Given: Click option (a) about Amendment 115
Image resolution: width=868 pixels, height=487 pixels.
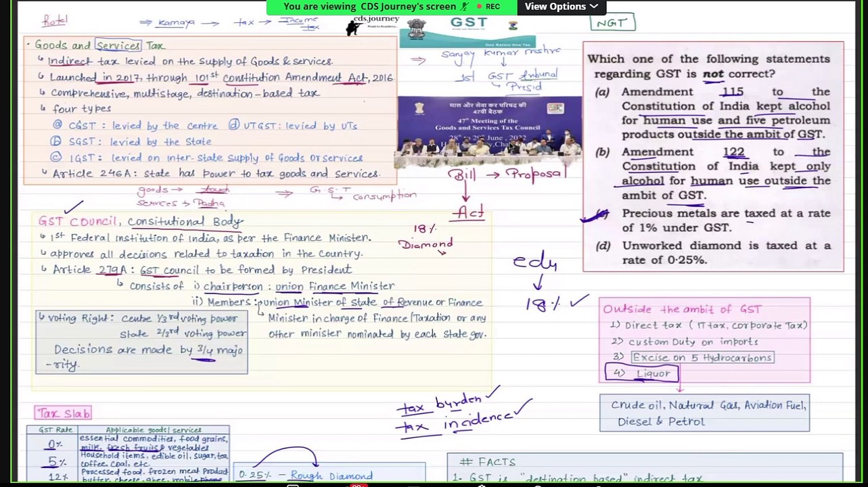Looking at the screenshot, I should tap(713, 113).
